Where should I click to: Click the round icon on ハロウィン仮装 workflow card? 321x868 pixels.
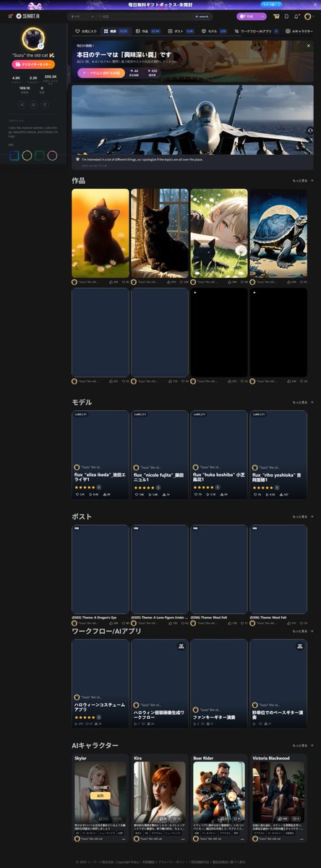181,647
